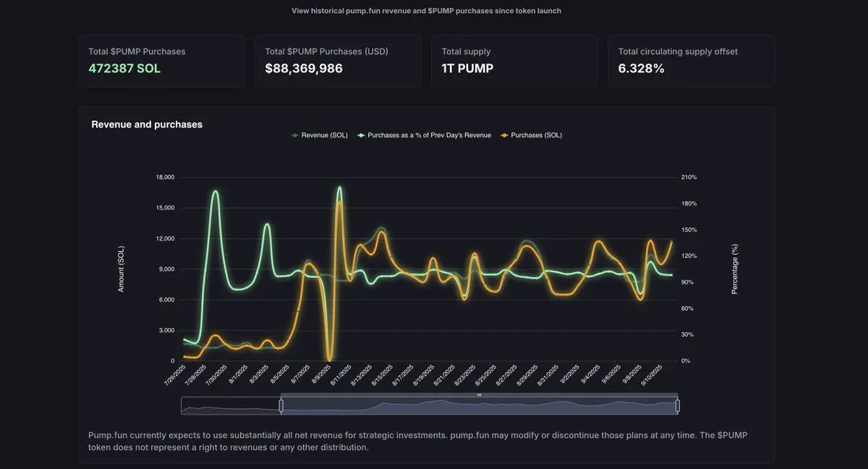The height and width of the screenshot is (469, 868).
Task: Click the 9,000 left axis label
Action: (167, 269)
